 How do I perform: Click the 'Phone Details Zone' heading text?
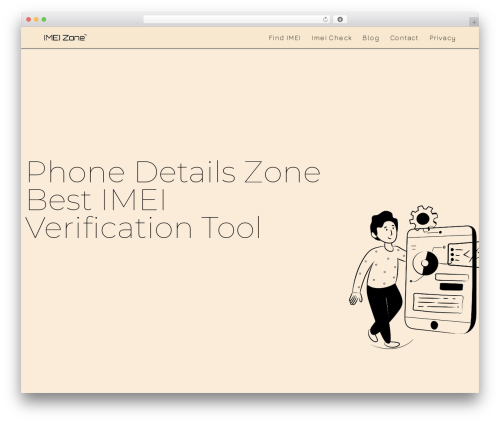pyautogui.click(x=174, y=172)
